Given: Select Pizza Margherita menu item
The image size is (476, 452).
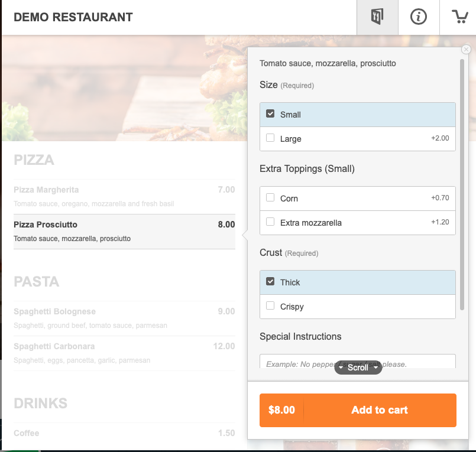Looking at the screenshot, I should 124,197.
